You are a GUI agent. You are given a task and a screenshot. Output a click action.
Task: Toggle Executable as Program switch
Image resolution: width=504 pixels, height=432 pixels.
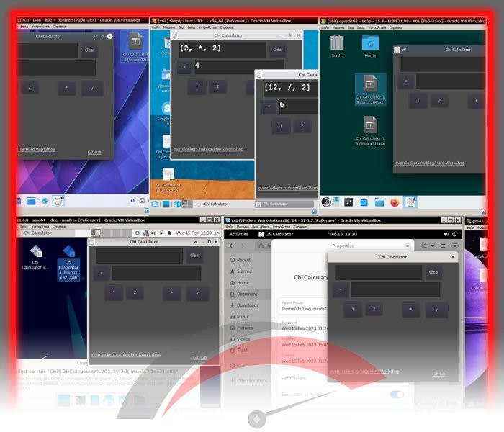397,395
